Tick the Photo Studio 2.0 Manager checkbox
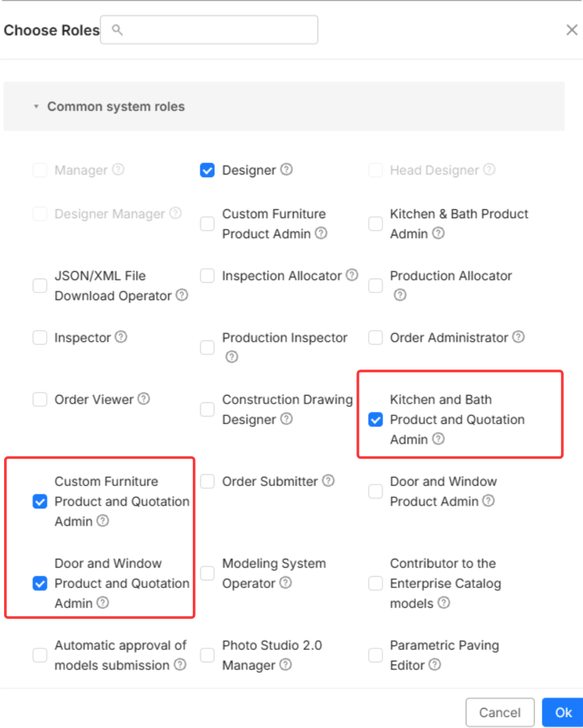583x728 pixels. click(x=207, y=655)
